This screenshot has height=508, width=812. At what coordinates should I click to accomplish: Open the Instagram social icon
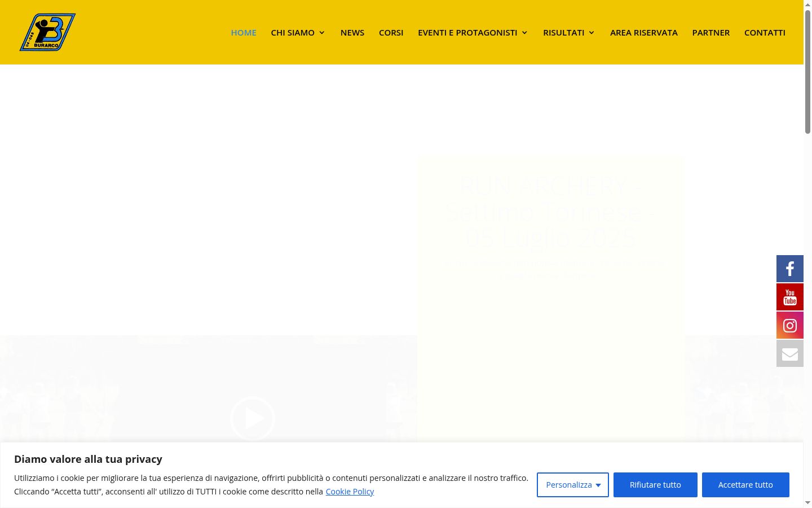[790, 325]
